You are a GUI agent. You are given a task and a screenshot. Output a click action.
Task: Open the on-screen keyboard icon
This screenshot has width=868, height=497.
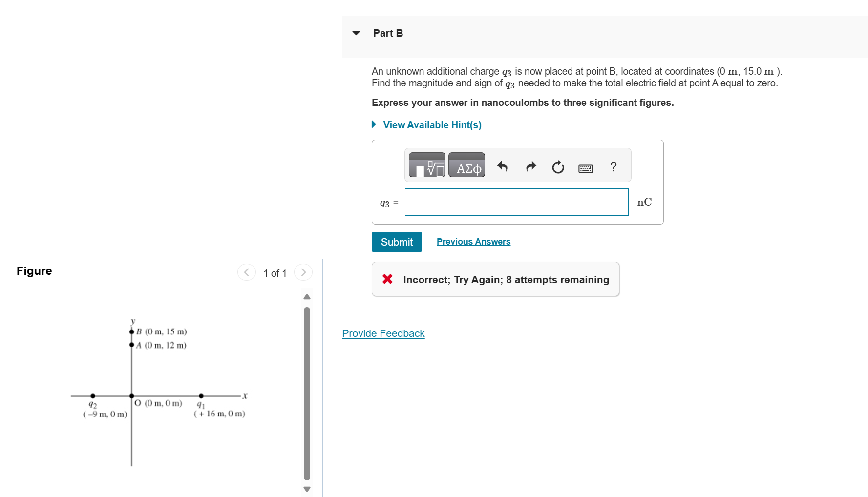pos(585,167)
